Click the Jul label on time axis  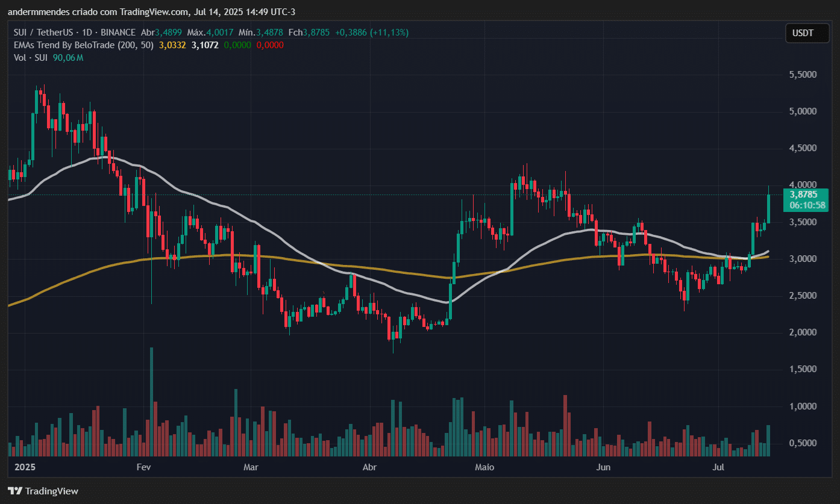click(718, 467)
